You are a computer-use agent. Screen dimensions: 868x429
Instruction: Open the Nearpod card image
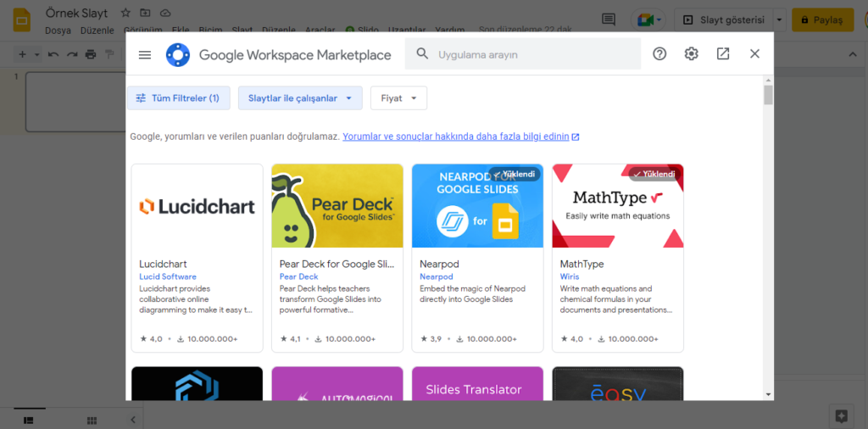coord(477,206)
